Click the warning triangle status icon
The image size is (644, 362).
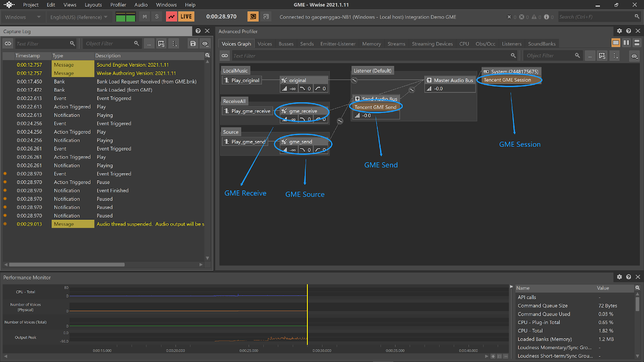tap(534, 17)
